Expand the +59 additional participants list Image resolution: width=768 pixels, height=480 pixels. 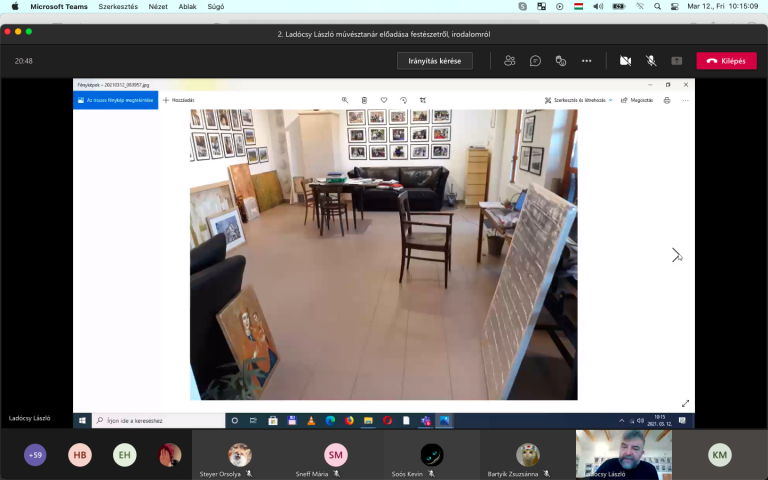[35, 455]
